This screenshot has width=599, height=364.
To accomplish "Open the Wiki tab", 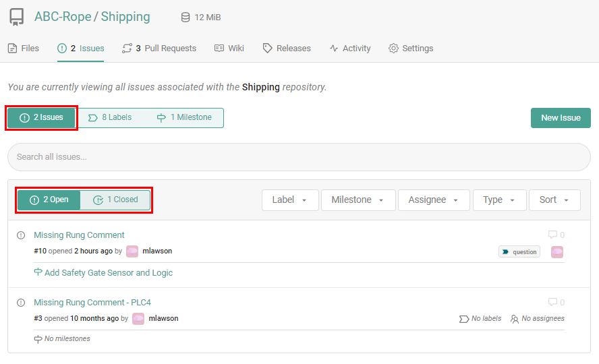I will (229, 49).
